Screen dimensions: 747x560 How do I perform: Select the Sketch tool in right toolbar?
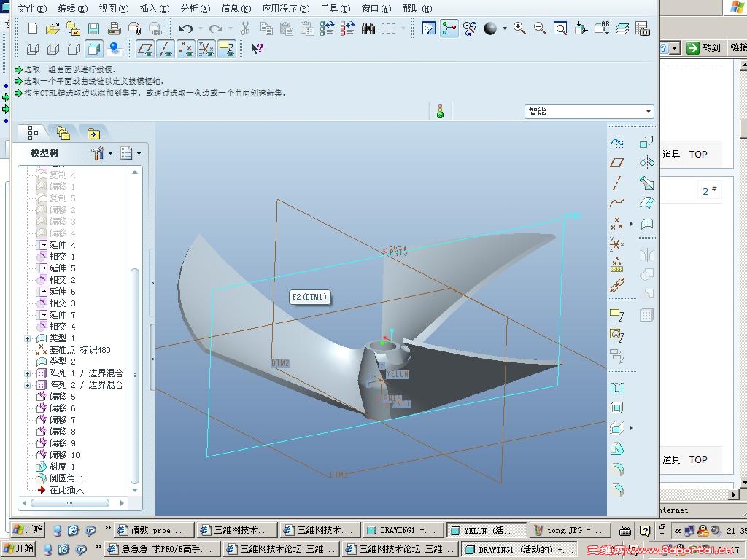point(616,141)
